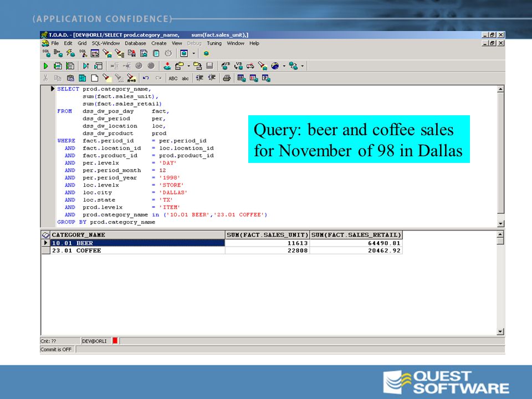This screenshot has height=399, width=532.
Task: Click the question mark database help icon
Action: [x=266, y=78]
